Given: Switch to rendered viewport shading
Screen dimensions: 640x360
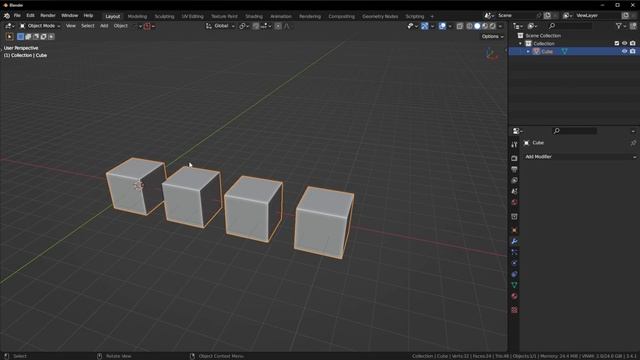Looking at the screenshot, I should (x=493, y=26).
